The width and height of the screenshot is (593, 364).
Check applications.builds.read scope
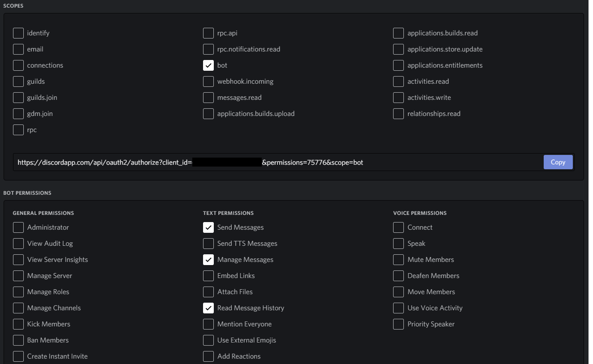pyautogui.click(x=398, y=33)
